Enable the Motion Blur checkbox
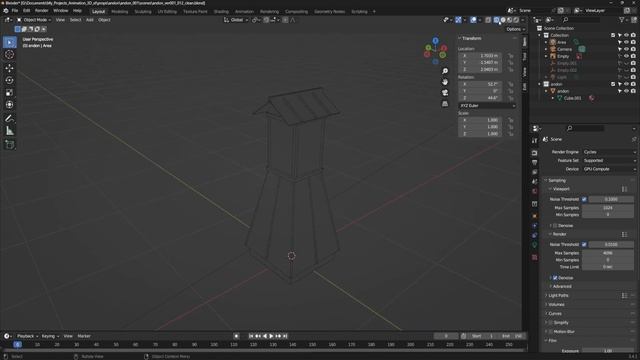The image size is (640, 360). [551, 331]
